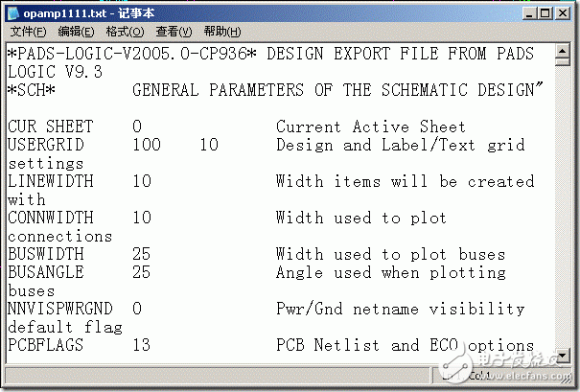The image size is (580, 392).
Task: Close the opamp1111.txt Notepad window
Action: pos(561,13)
